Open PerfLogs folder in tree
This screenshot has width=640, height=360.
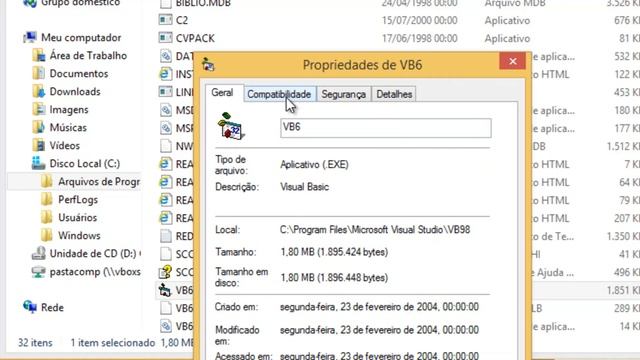(x=78, y=200)
